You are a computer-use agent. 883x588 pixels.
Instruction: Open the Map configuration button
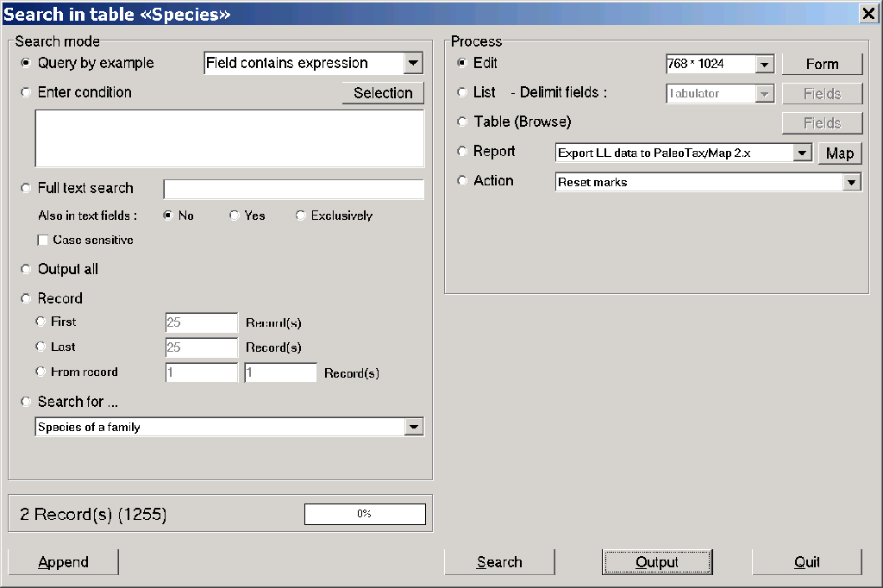[x=840, y=153]
